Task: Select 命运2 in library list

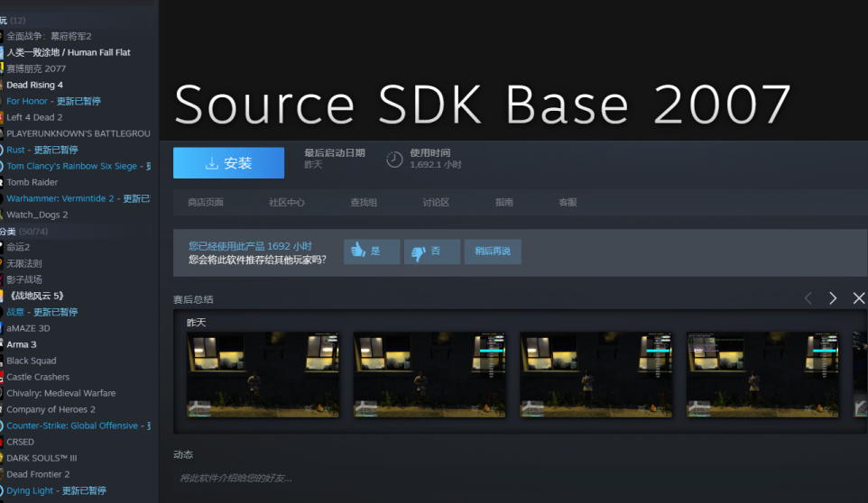Action: point(18,247)
